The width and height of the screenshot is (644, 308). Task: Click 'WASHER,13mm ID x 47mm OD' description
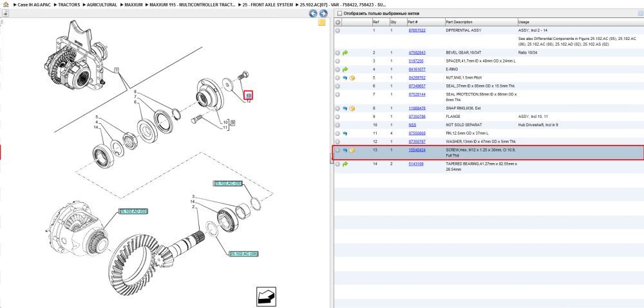[480, 142]
